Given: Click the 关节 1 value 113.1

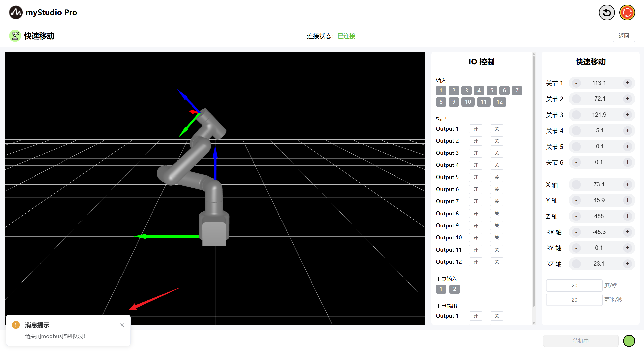Looking at the screenshot, I should pyautogui.click(x=599, y=83).
